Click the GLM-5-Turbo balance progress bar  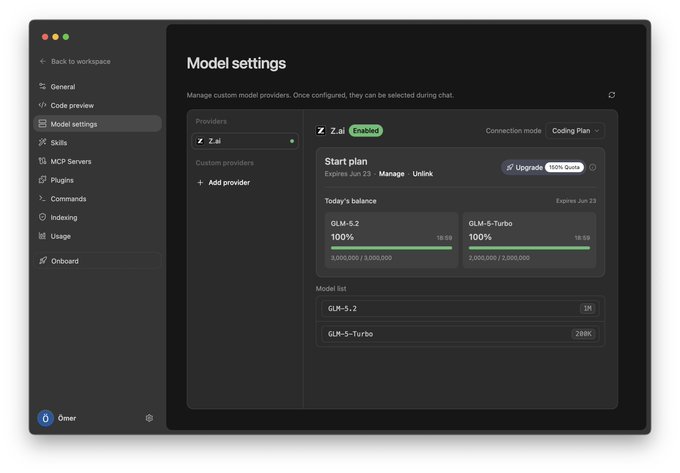(529, 248)
